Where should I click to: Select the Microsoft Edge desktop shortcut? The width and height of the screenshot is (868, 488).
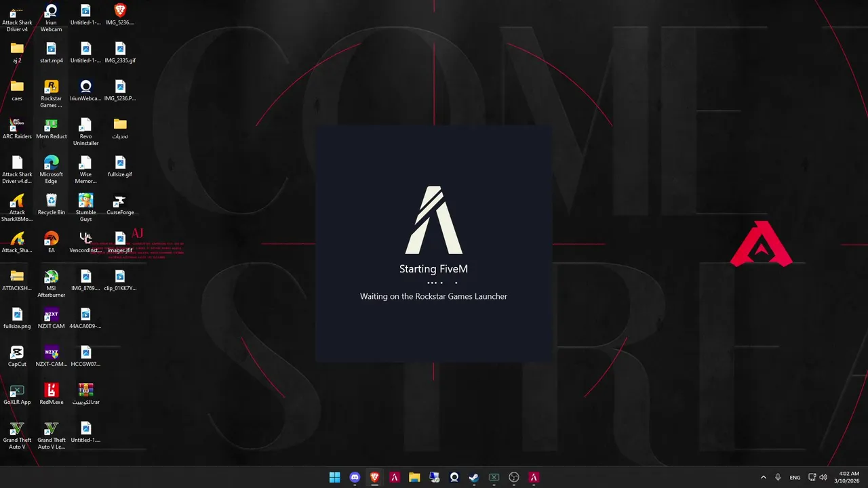[51, 170]
